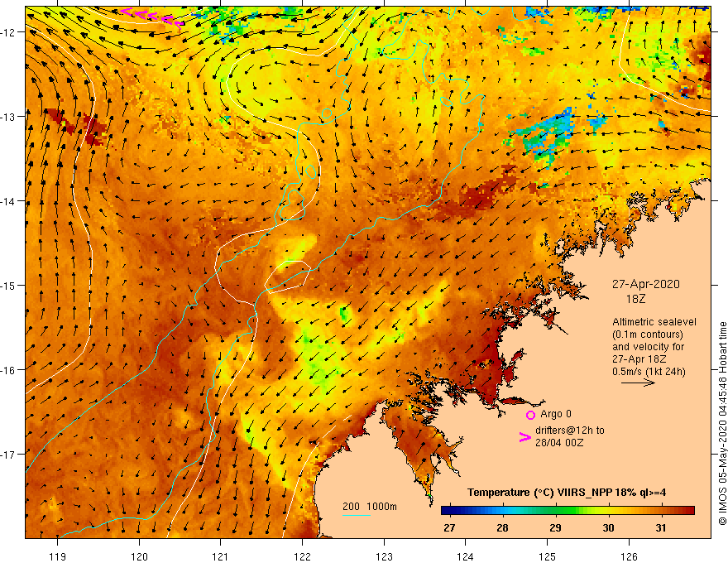Click the cyan line under 200 1000m
This screenshot has height=563, width=728.
tap(357, 515)
